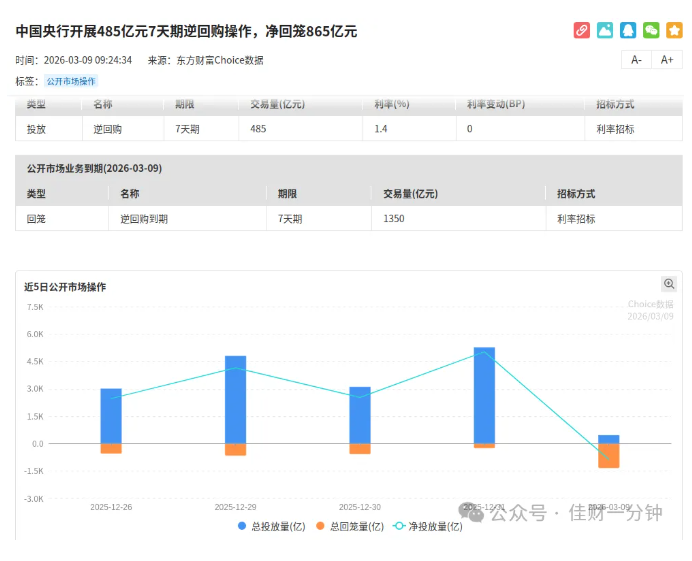
Task: Add to favorites with orange star icon
Action: (x=674, y=30)
